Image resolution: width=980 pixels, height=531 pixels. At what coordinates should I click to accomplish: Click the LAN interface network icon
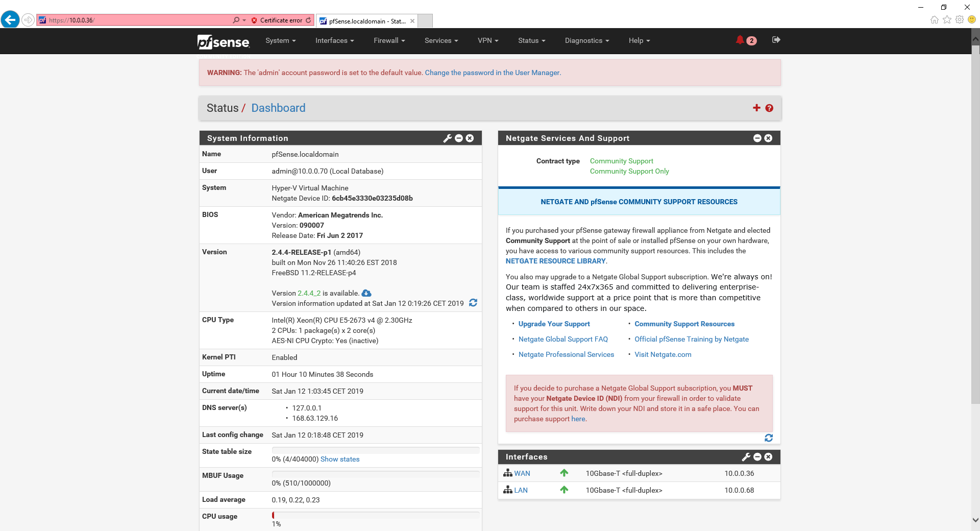[x=508, y=490]
